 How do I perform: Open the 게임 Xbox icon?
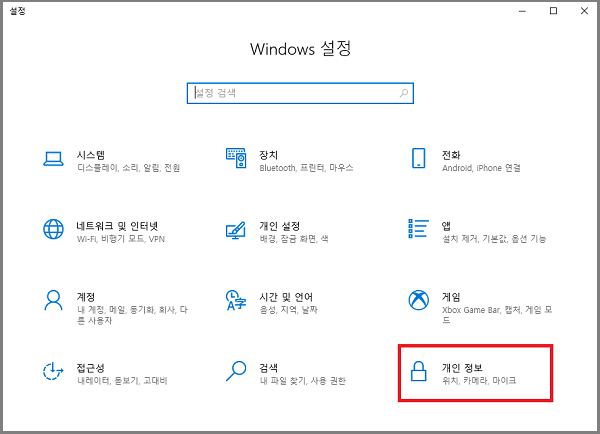(x=419, y=300)
